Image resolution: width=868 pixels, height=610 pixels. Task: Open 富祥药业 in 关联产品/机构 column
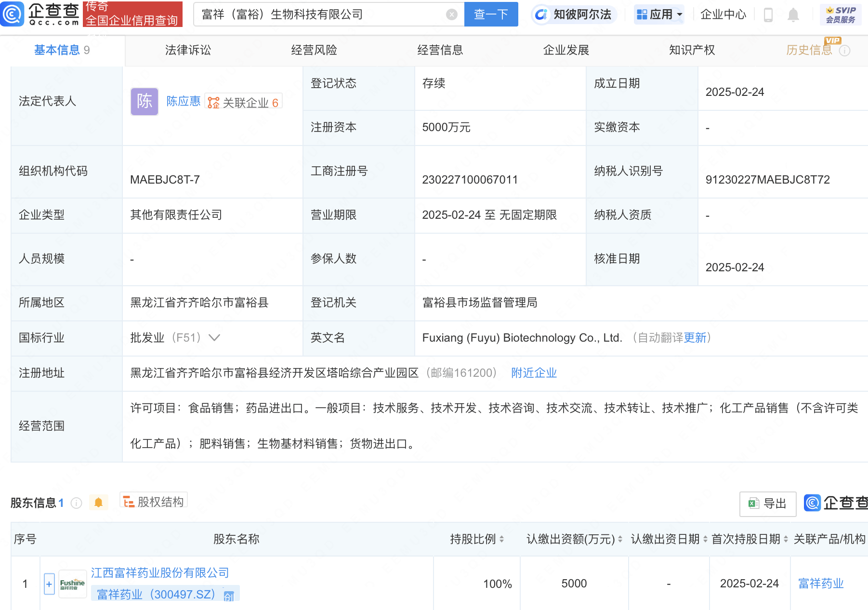[x=821, y=584]
